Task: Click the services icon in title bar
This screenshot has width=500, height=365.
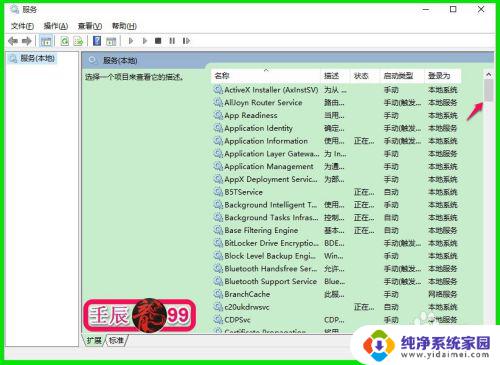Action: pyautogui.click(x=14, y=9)
